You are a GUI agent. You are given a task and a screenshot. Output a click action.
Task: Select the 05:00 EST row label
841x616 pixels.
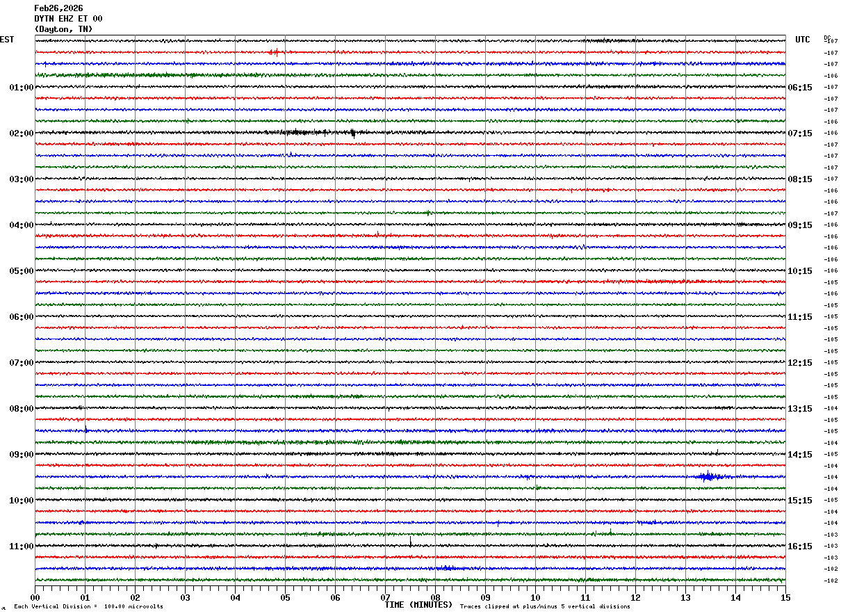(22, 271)
